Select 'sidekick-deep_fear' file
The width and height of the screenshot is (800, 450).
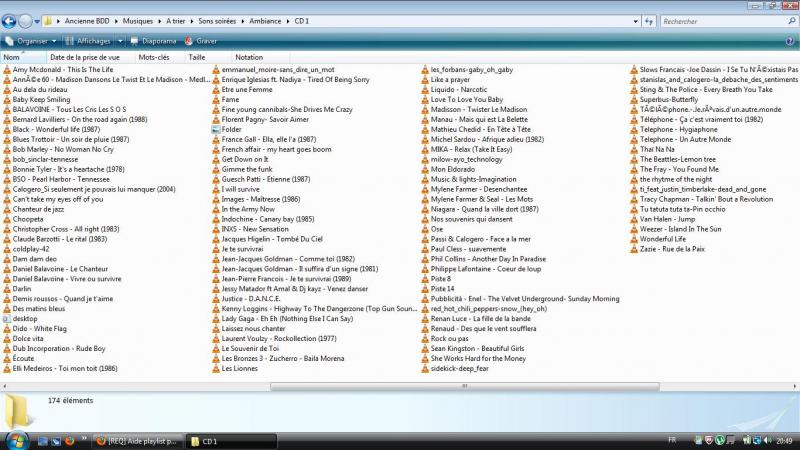pyautogui.click(x=455, y=368)
